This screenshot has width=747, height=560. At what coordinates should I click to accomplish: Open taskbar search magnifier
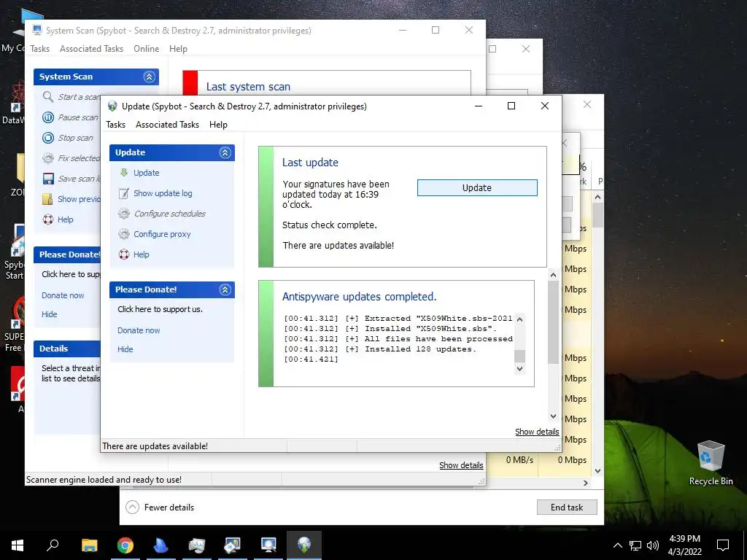(53, 545)
